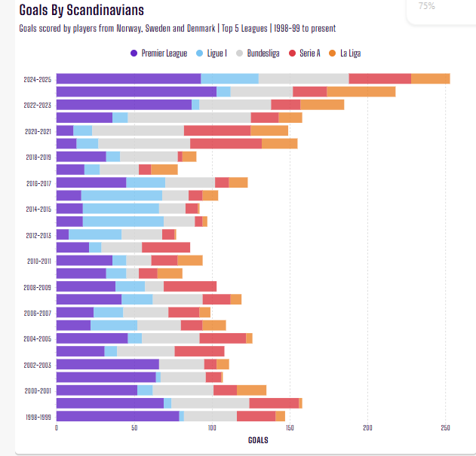Click the 2010-2011 season axis label
Screen dimensions: 476x456
pos(37,261)
